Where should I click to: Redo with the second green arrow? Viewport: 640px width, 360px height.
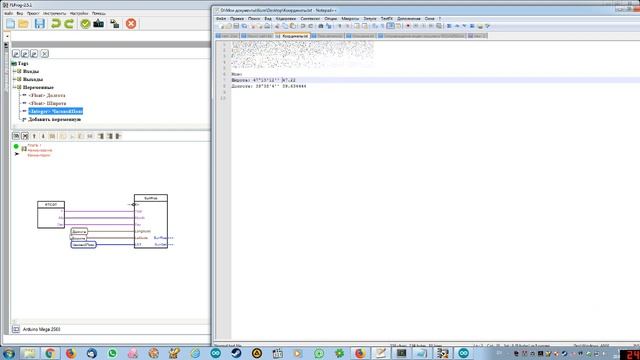click(x=69, y=24)
